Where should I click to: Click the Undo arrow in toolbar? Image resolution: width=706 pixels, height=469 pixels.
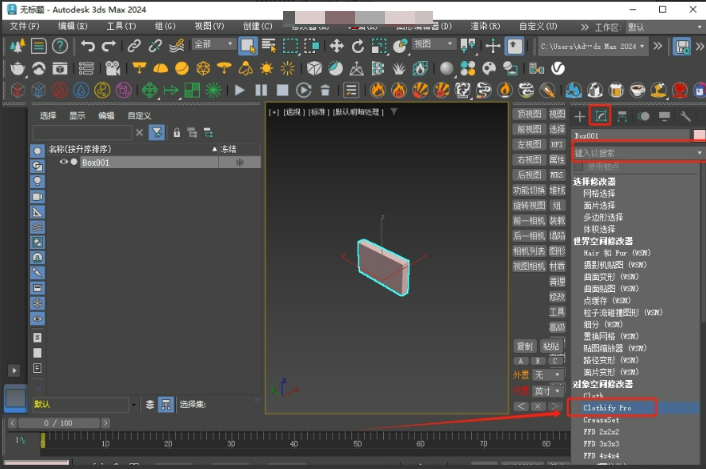coord(88,46)
